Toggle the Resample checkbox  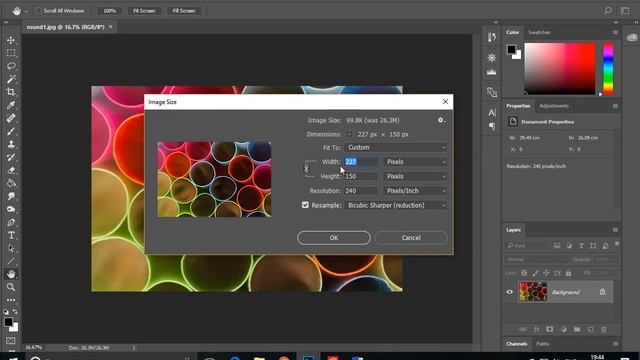305,205
